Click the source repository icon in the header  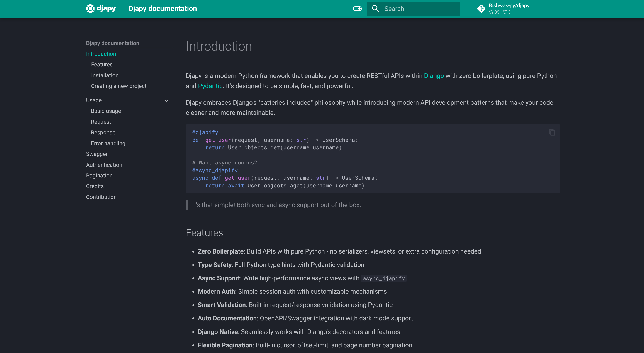[x=481, y=8]
